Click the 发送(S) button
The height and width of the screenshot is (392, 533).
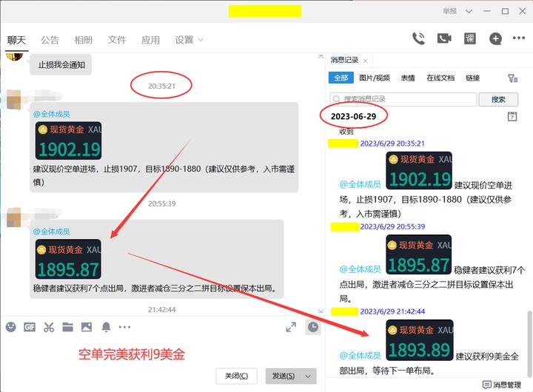284,376
